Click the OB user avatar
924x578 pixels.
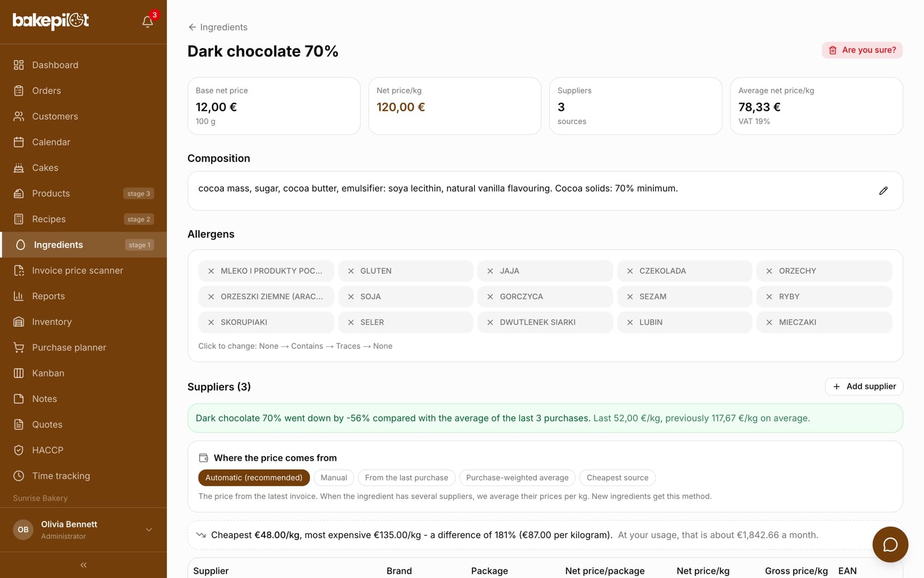[x=23, y=530]
